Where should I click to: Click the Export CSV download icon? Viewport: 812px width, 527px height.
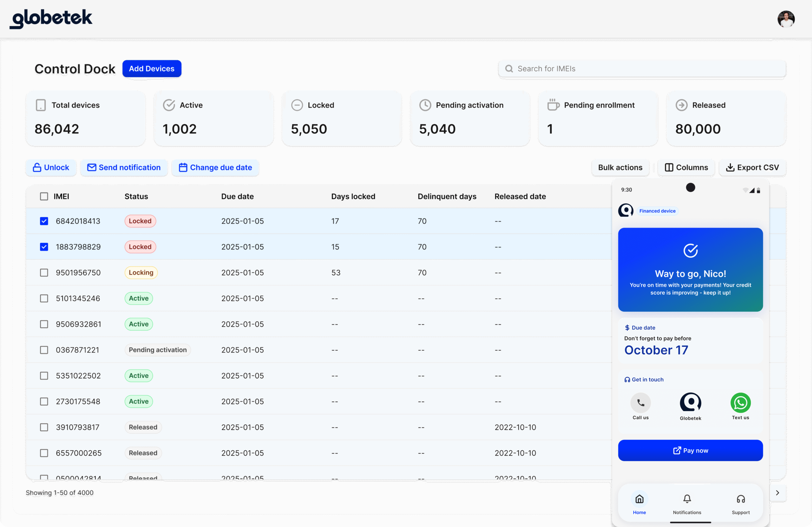tap(730, 167)
